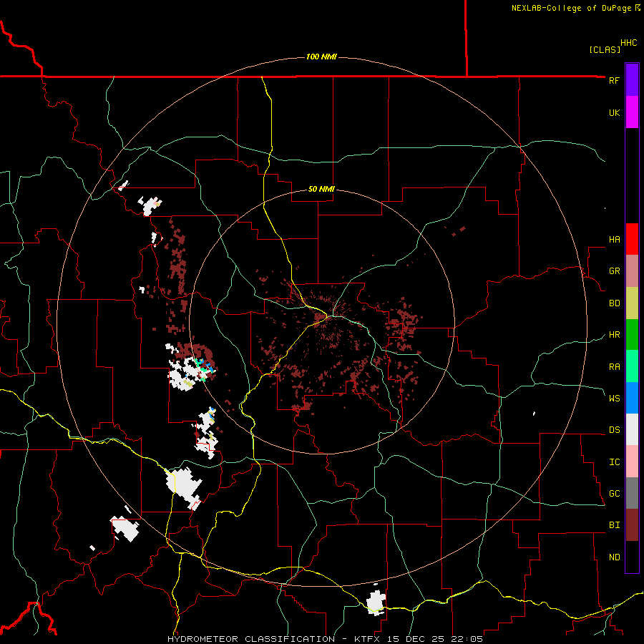The width and height of the screenshot is (644, 644).
Task: Click the ND black legend block
Action: 632,557
